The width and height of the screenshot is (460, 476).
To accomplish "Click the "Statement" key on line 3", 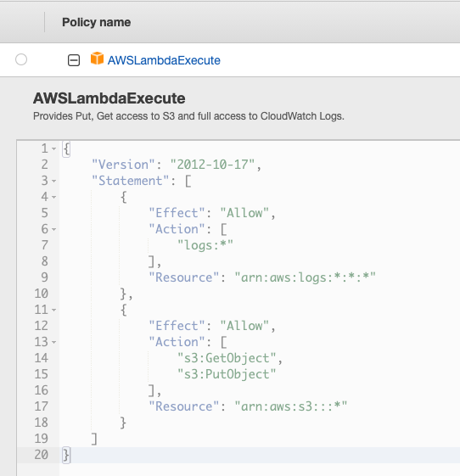I will [131, 181].
